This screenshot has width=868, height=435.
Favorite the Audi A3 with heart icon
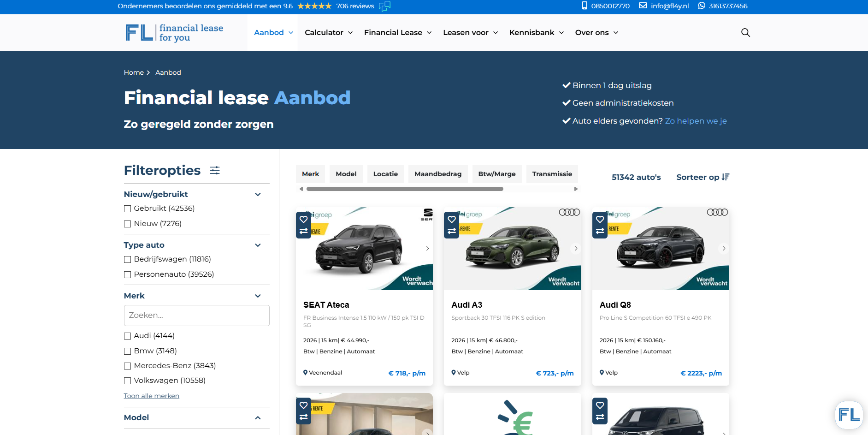(x=452, y=219)
